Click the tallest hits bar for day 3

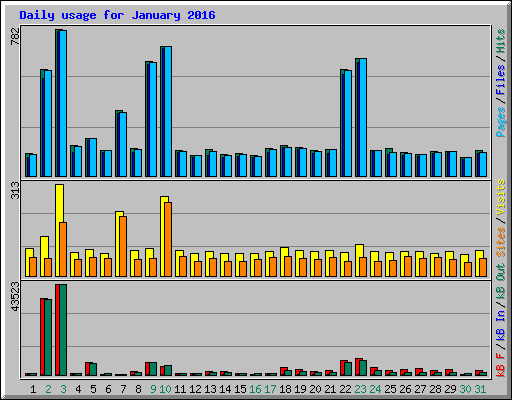pos(57,103)
